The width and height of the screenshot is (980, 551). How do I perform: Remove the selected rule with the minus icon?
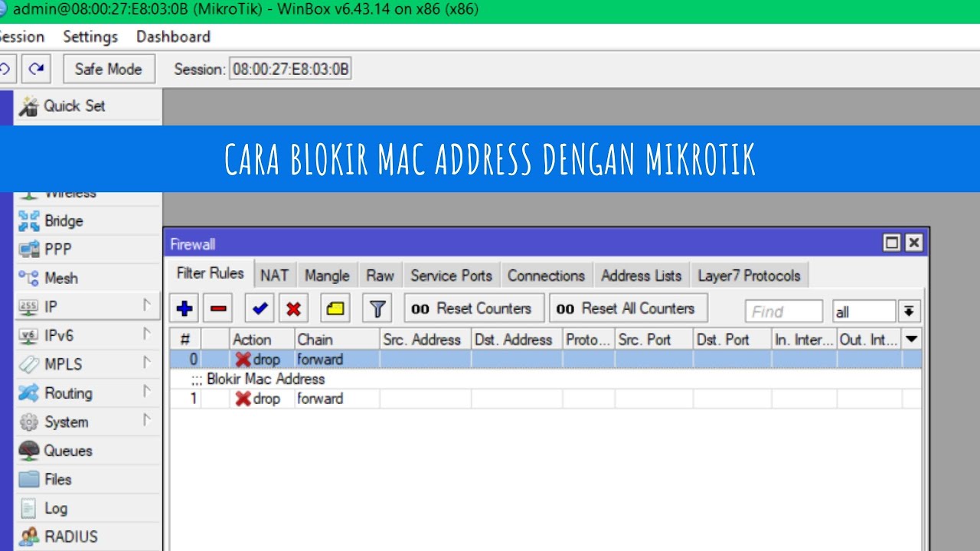point(218,309)
